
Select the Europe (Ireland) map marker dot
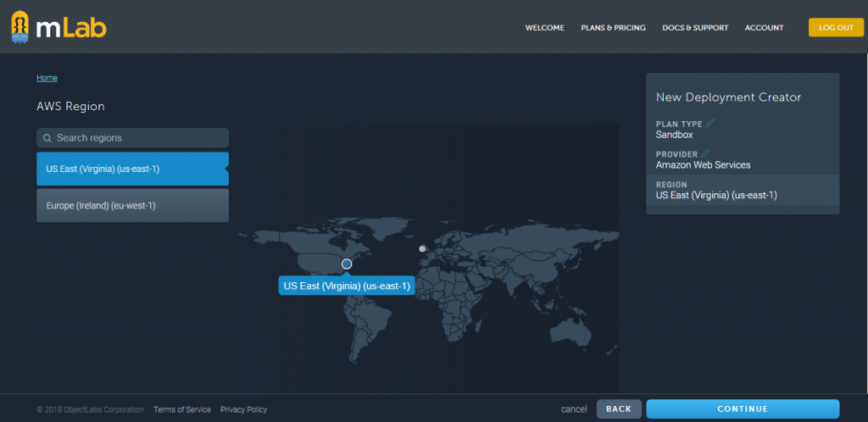[422, 249]
